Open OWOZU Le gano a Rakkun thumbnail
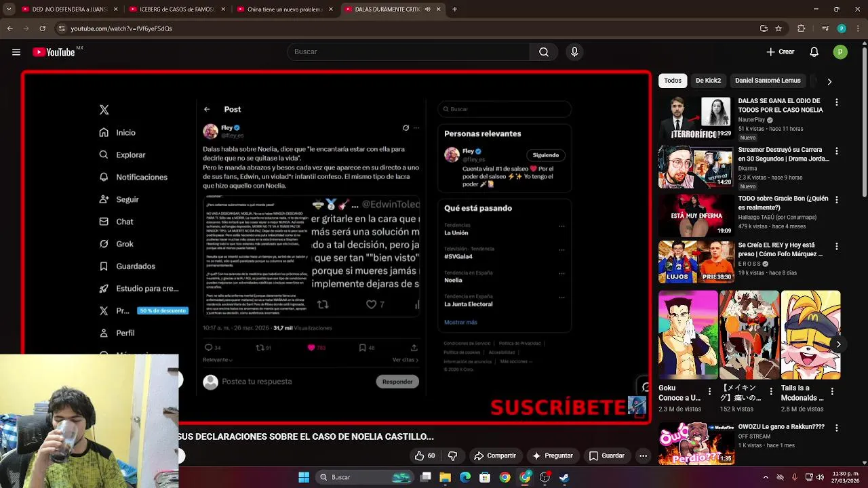Screen dimensions: 868x488 click(696, 444)
